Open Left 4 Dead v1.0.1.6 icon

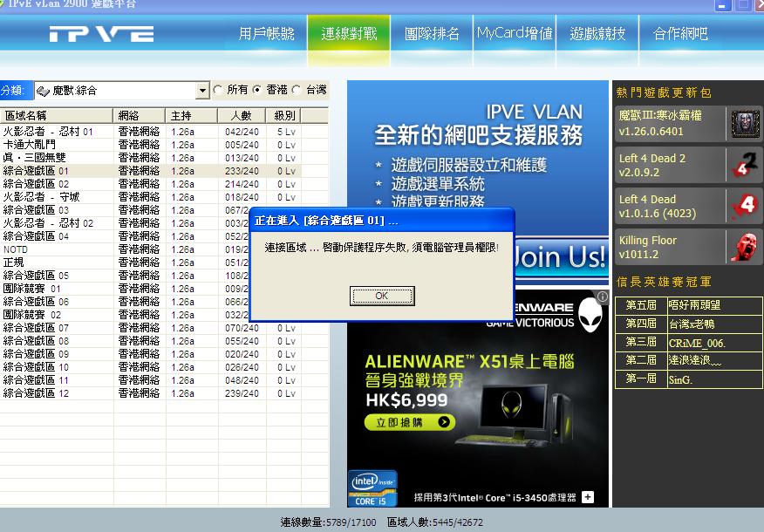pyautogui.click(x=745, y=206)
